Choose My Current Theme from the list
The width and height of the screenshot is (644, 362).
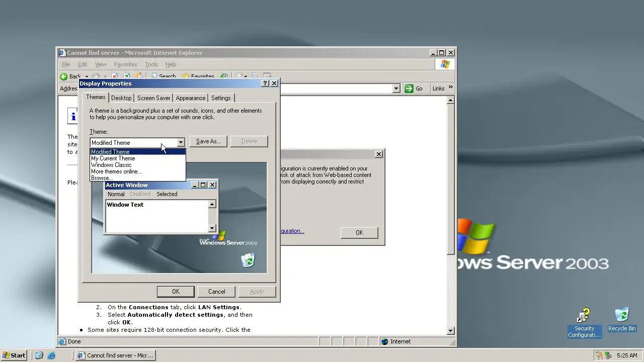coord(138,158)
